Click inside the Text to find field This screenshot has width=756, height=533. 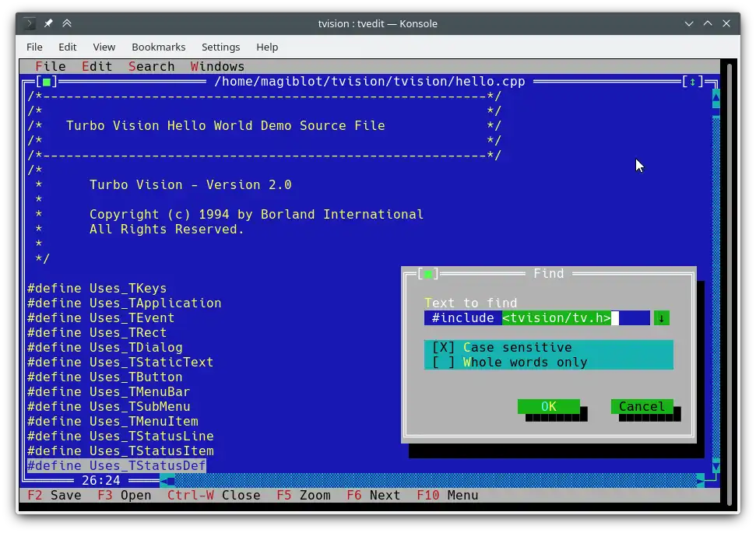(537, 318)
